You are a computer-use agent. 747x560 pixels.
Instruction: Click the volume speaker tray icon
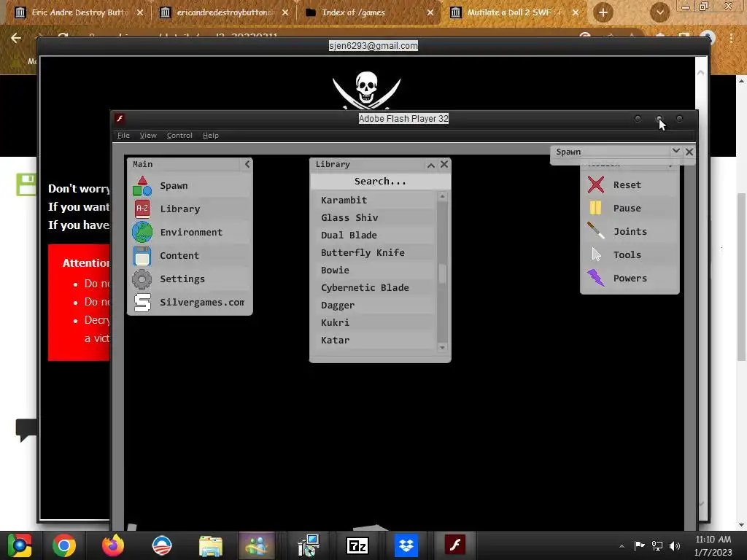(x=675, y=545)
